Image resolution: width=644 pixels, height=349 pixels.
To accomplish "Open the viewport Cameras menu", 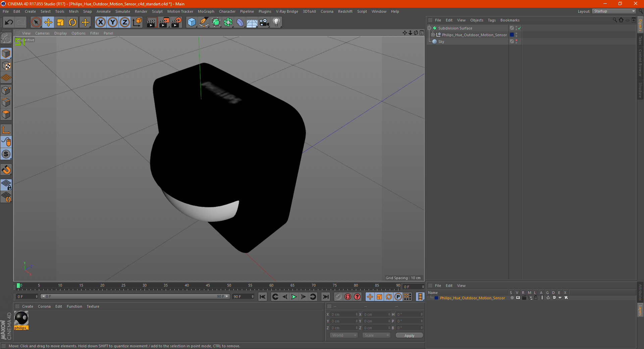I will pyautogui.click(x=42, y=33).
